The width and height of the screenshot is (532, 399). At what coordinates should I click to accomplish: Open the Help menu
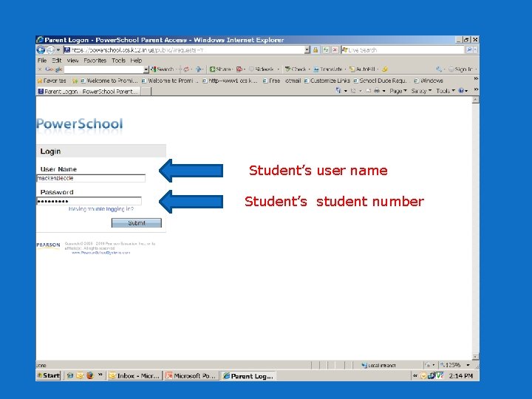[136, 61]
